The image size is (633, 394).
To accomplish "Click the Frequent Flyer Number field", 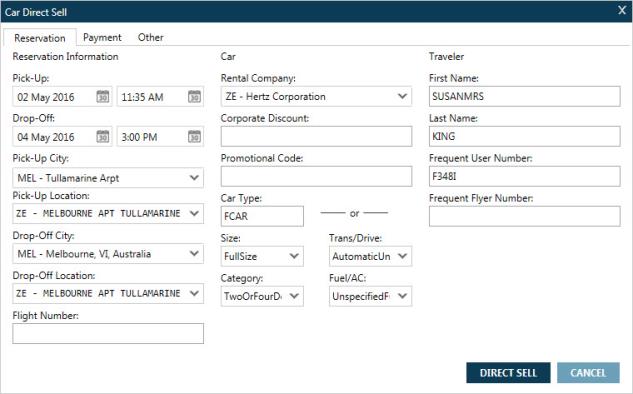I will 524,216.
